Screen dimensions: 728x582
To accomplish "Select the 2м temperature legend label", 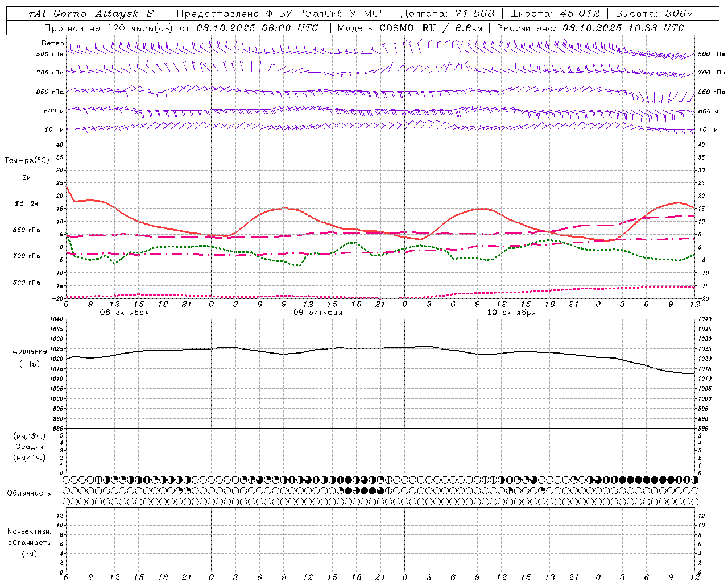I will click(27, 177).
